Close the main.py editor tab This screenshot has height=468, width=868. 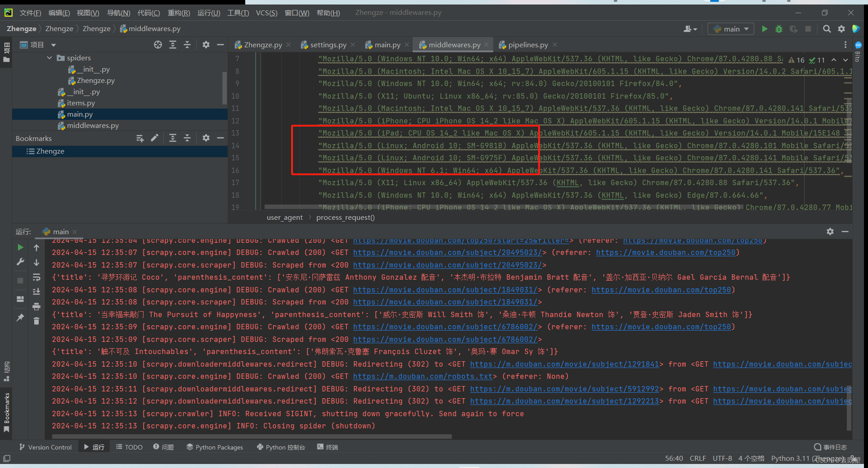click(x=407, y=45)
